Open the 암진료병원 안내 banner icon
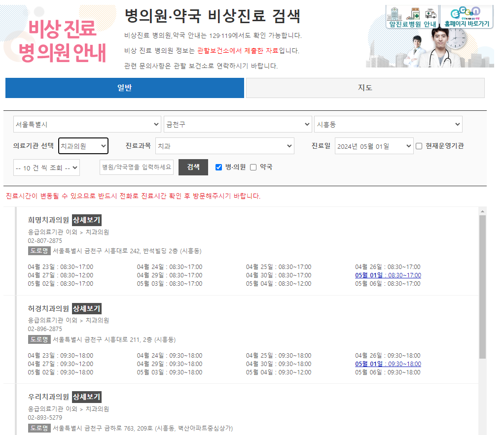The width and height of the screenshot is (504, 435). [412, 17]
